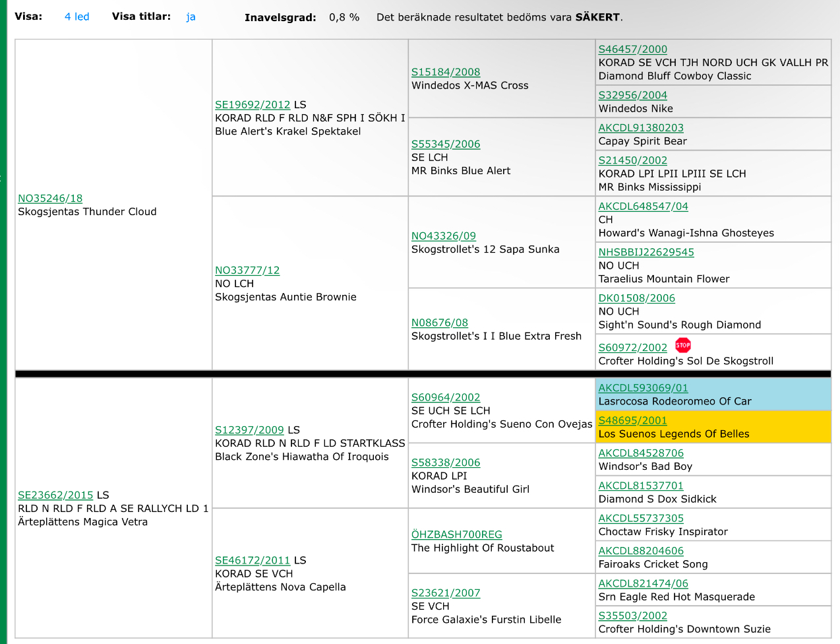Screen dimensions: 840x644
Task: Click S55345/2006 MR Binks Blue Alert
Action: coord(446,145)
